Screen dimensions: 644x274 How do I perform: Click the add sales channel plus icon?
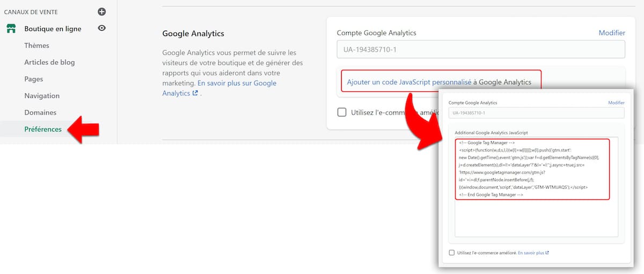click(x=102, y=11)
